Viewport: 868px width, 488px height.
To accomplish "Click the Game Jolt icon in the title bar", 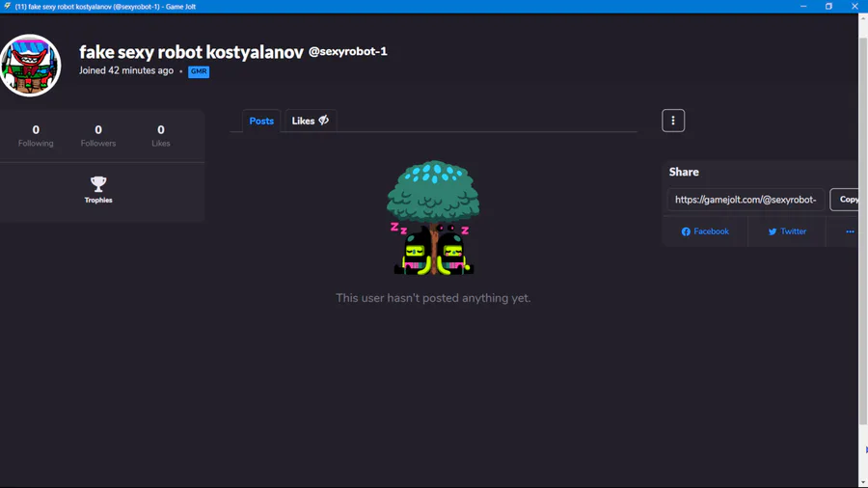I will click(x=7, y=6).
